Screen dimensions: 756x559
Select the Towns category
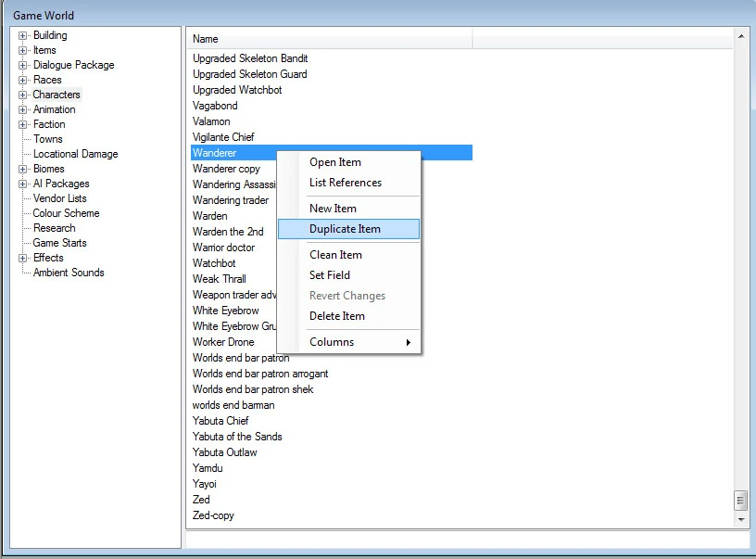[x=48, y=139]
